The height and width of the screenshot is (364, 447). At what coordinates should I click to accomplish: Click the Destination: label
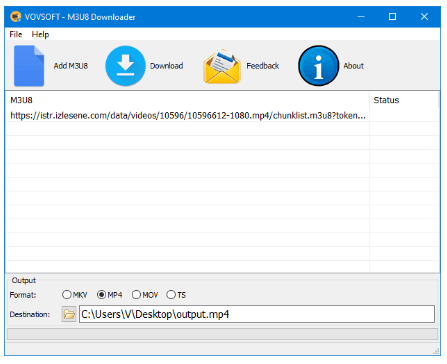30,314
